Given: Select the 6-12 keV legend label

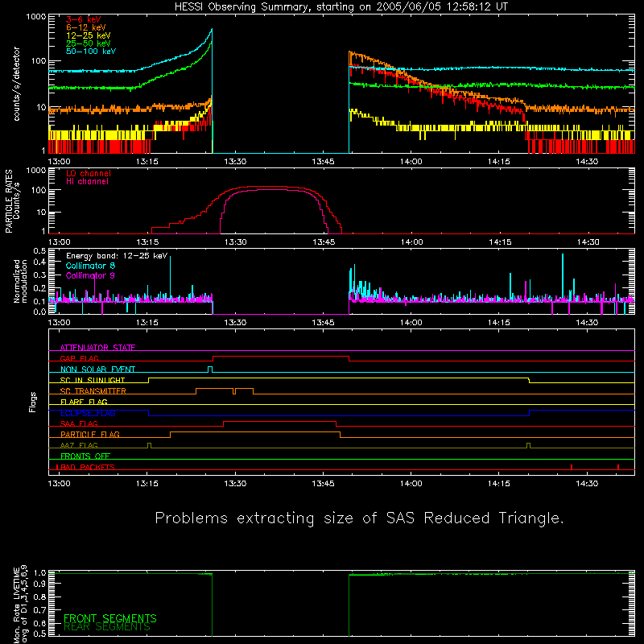Looking at the screenshot, I should click(x=86, y=27).
